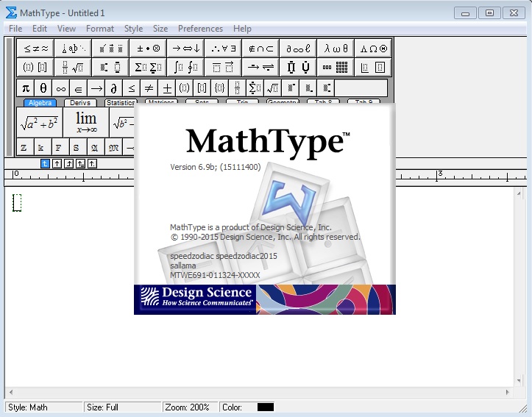Open the miscellaneous symbols palette (∂ ∞ ℓ)
Screen dimensions: 532x417
coord(298,49)
